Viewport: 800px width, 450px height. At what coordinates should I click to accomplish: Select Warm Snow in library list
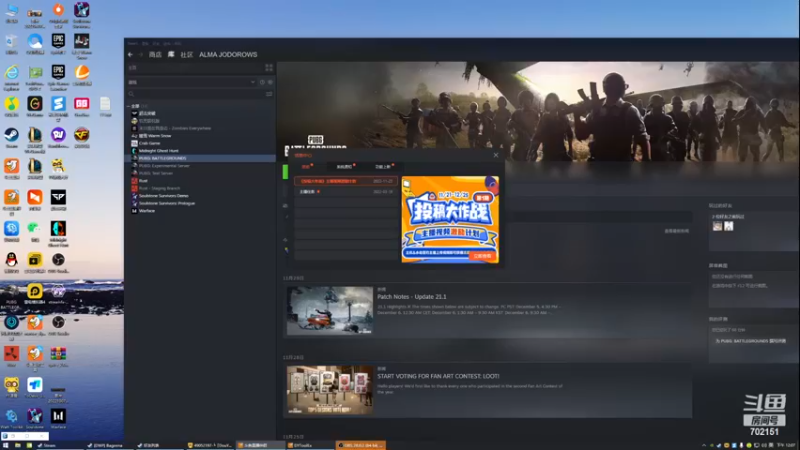(x=155, y=136)
